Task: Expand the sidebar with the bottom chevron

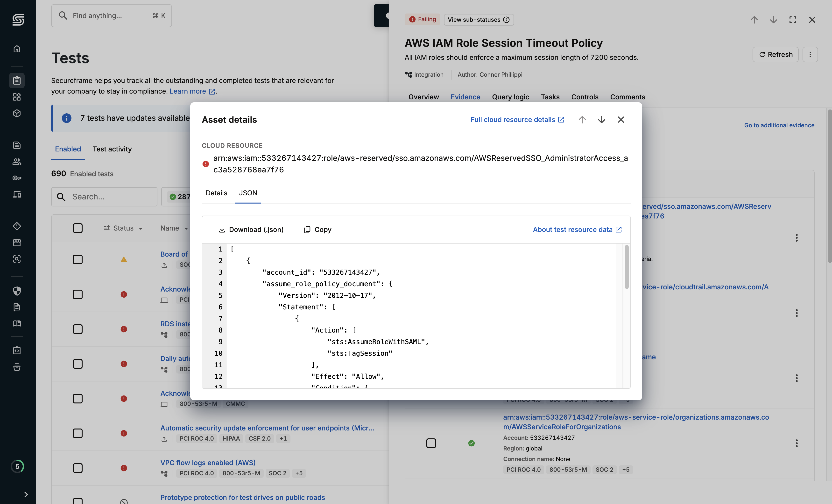Action: point(26,495)
